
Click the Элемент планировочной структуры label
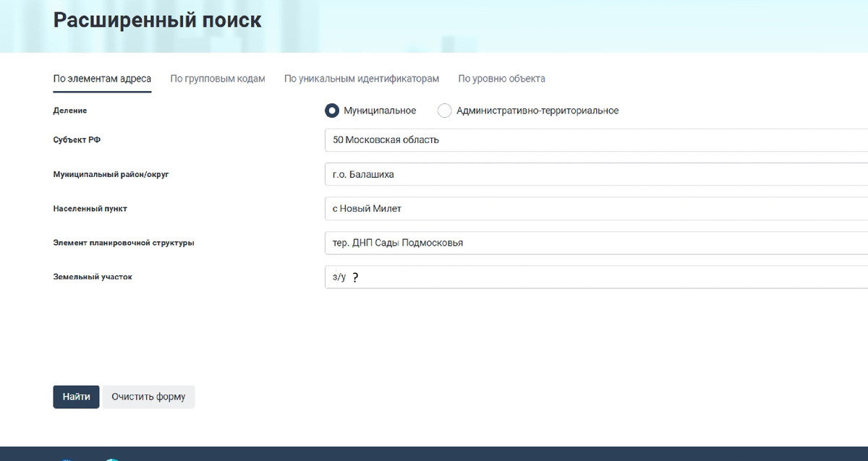(x=124, y=243)
